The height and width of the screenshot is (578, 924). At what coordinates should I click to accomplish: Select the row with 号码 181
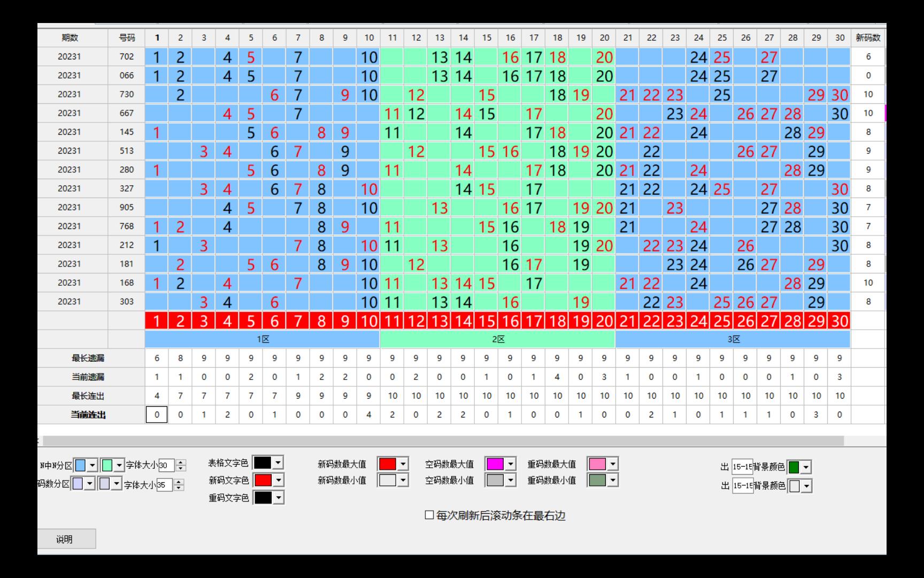coord(461,264)
